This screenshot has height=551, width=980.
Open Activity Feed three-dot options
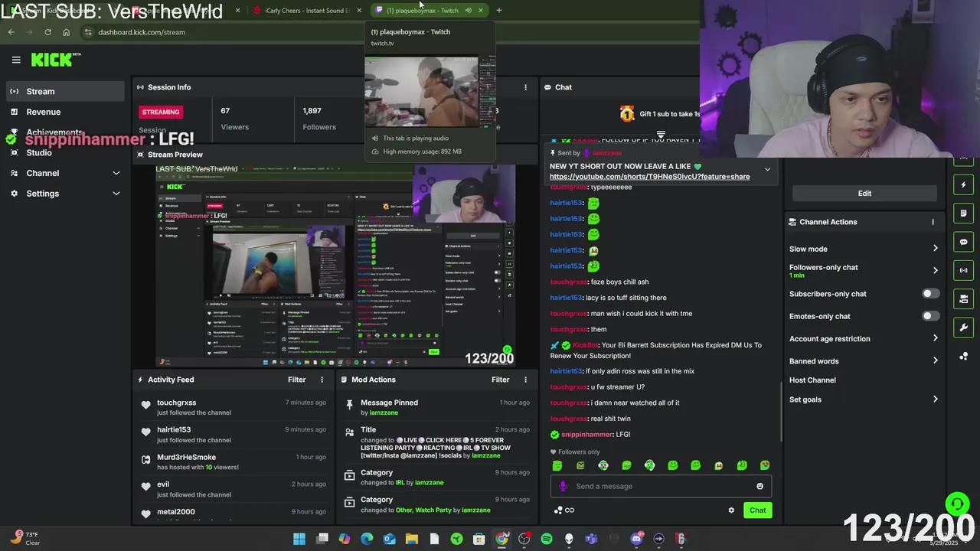(322, 380)
